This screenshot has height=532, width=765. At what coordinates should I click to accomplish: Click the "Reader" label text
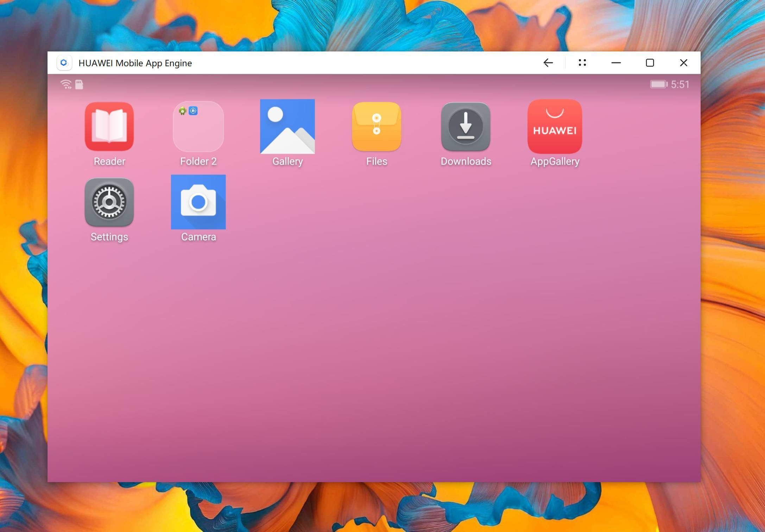click(x=109, y=161)
